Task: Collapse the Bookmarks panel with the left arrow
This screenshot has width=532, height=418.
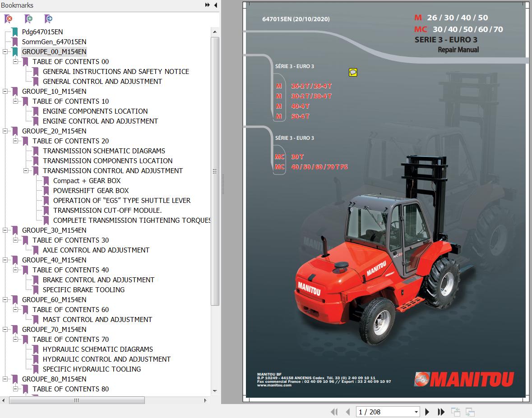Action: click(216, 5)
